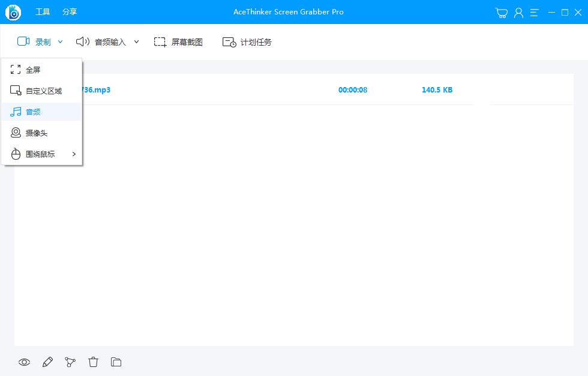Select 音频 audio recording option
This screenshot has width=588, height=376.
[x=33, y=112]
